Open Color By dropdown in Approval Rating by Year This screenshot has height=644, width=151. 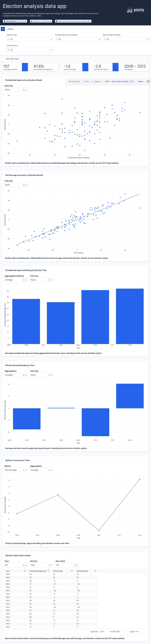(52, 280)
